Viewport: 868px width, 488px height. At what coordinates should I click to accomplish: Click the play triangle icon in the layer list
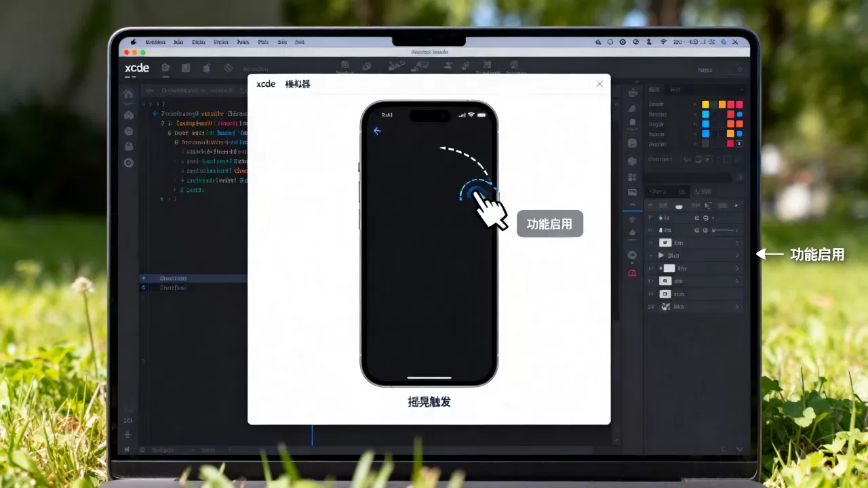coord(661,256)
